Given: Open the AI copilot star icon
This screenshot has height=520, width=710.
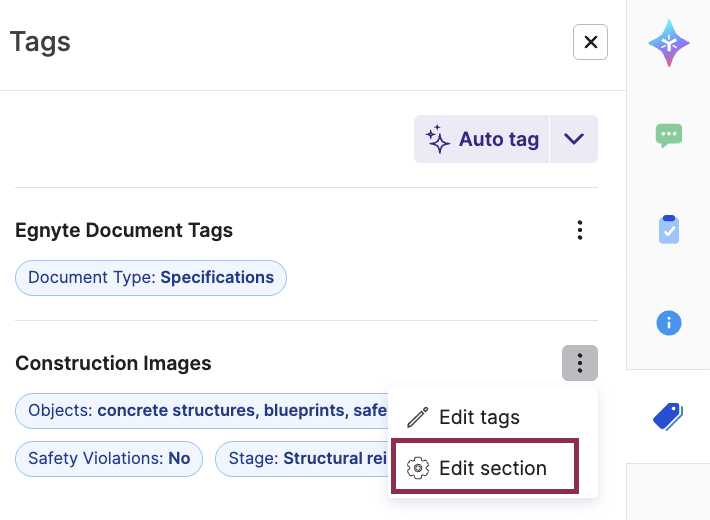Looking at the screenshot, I should [669, 43].
